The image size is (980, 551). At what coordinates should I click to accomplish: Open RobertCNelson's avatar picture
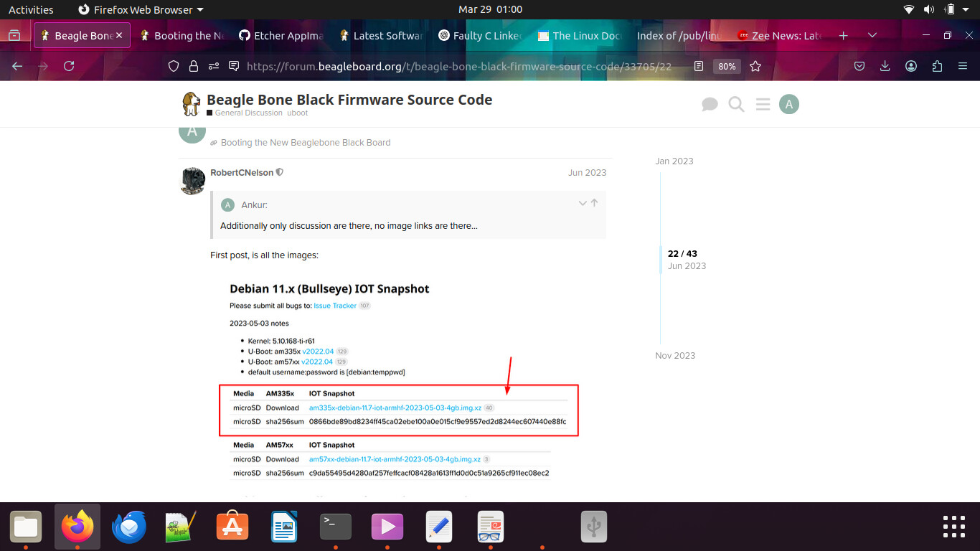pos(192,181)
